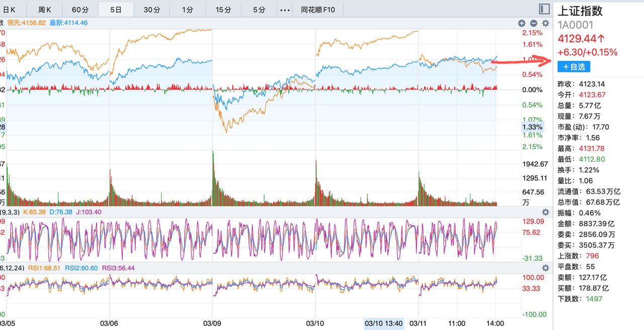644x330 pixels.
Task: Switch to 日K daily candlestick tab
Action: click(x=10, y=10)
